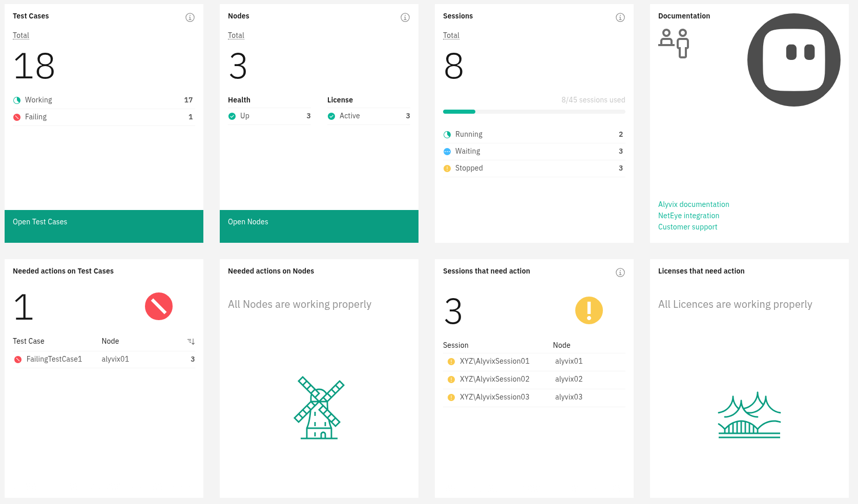Image resolution: width=858 pixels, height=504 pixels.
Task: Click the Failing test cases row
Action: [x=103, y=117]
